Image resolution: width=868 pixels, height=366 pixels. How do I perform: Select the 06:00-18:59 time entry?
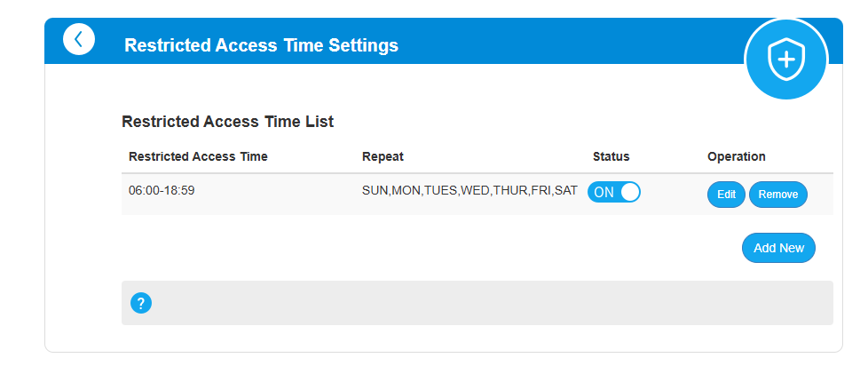[x=161, y=190]
